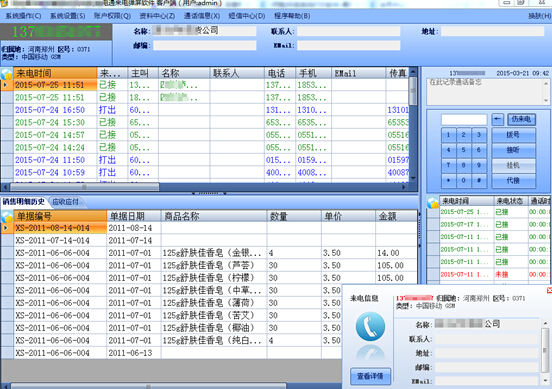Click the call list vertical scrollbar down arrow
The image size is (552, 389).
pos(413,178)
